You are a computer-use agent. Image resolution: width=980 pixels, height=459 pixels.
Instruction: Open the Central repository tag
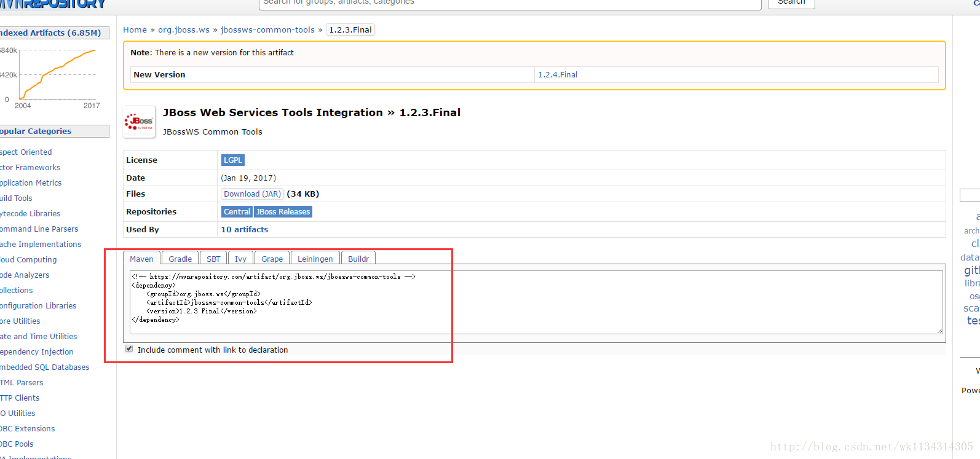pos(237,211)
